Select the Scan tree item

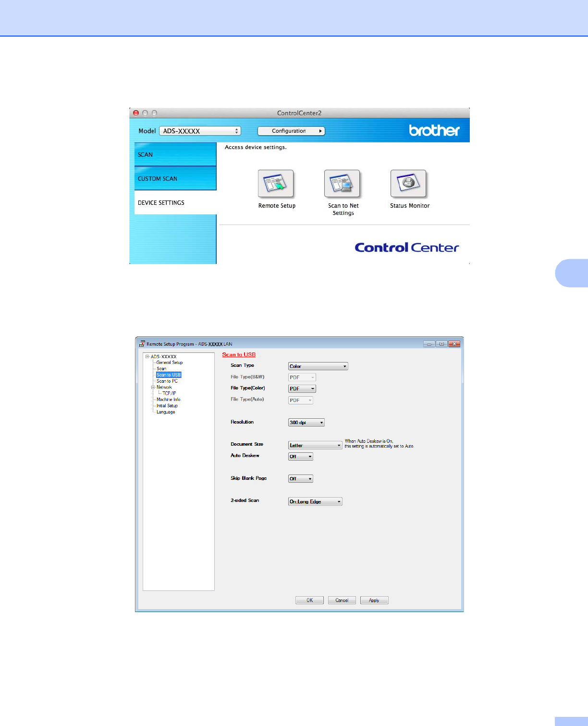click(161, 369)
